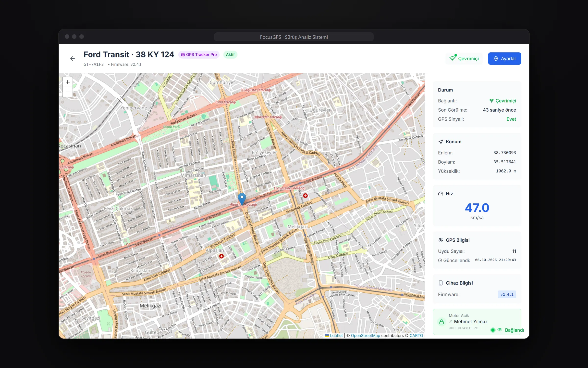Click the vehicle title Ford Transit · 38 KY 124
Screen dimensions: 588x368
[129, 54]
